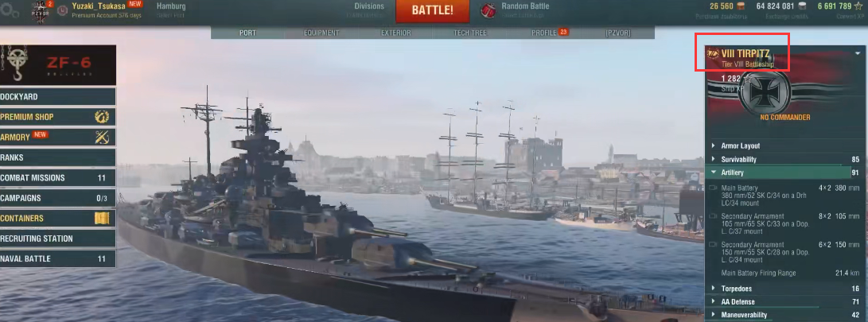Open the Equipment tab
868x322 pixels.
321,33
